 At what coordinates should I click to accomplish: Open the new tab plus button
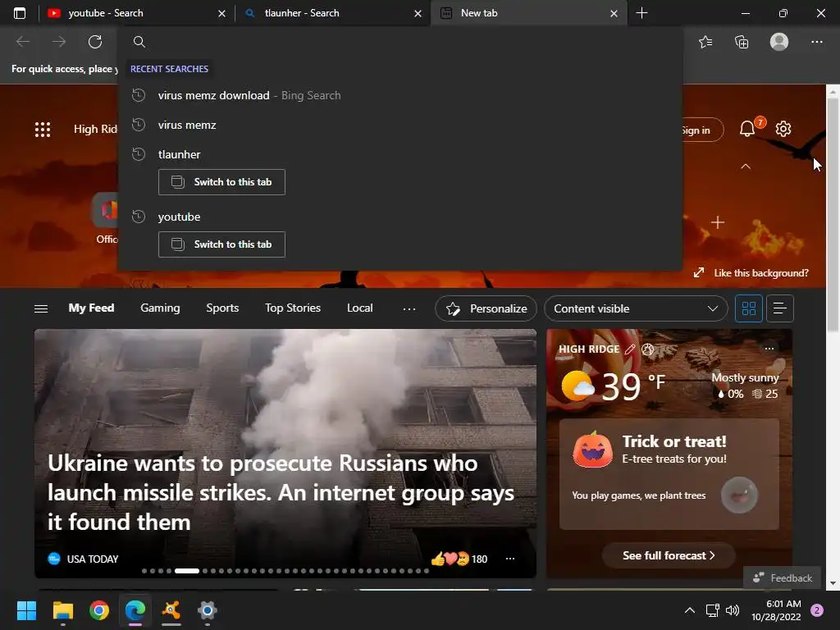click(641, 13)
